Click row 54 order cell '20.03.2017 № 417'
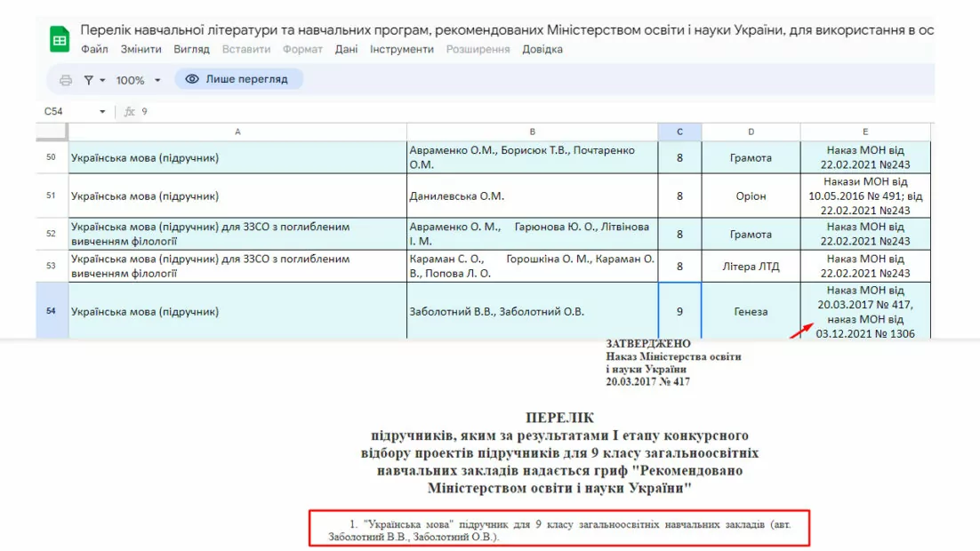The height and width of the screenshot is (551, 980). pos(865,310)
